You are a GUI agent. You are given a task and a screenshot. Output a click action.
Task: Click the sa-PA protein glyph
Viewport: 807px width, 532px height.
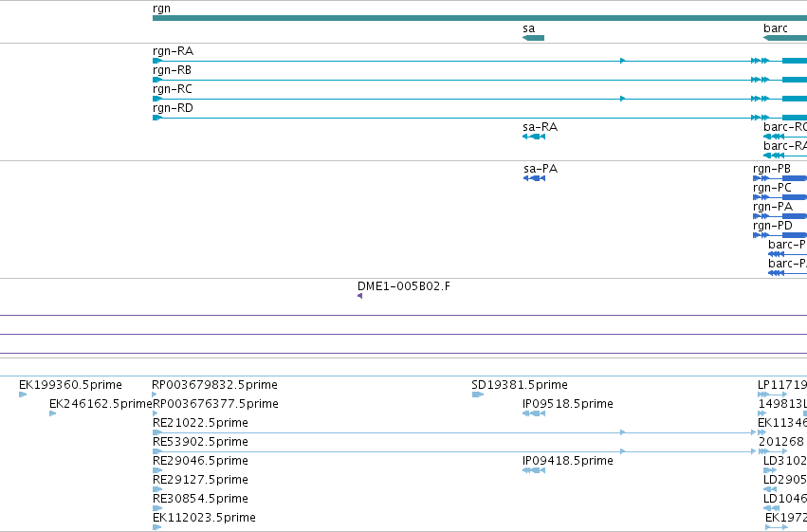pos(534,178)
